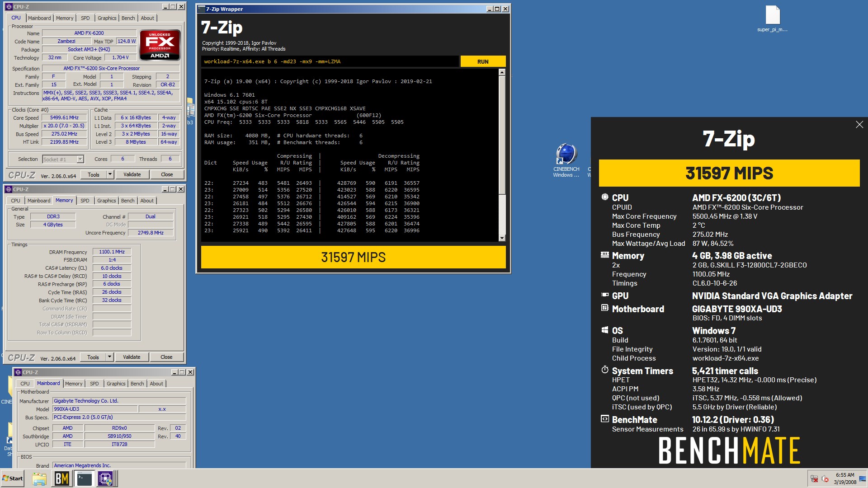This screenshot has height=488, width=868.
Task: Click the volume tray icon
Action: [x=825, y=479]
